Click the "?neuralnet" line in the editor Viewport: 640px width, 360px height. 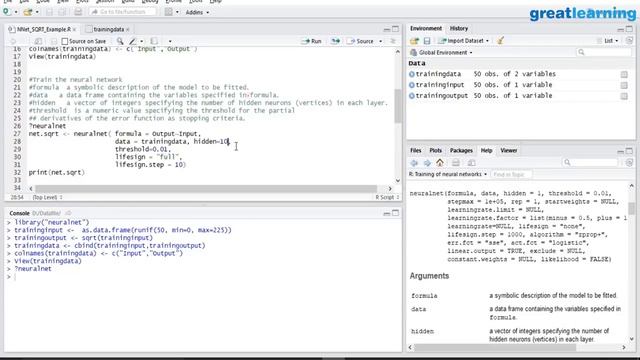tap(47, 126)
